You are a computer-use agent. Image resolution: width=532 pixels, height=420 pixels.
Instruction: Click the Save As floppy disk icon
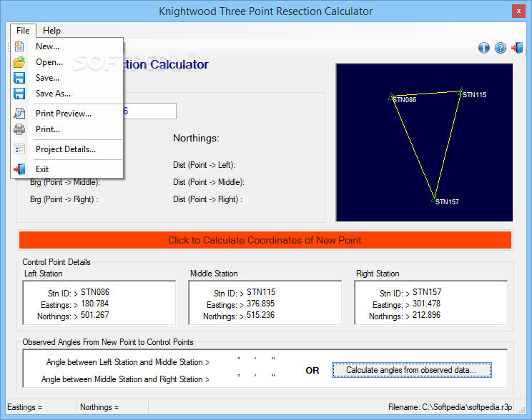(x=19, y=94)
